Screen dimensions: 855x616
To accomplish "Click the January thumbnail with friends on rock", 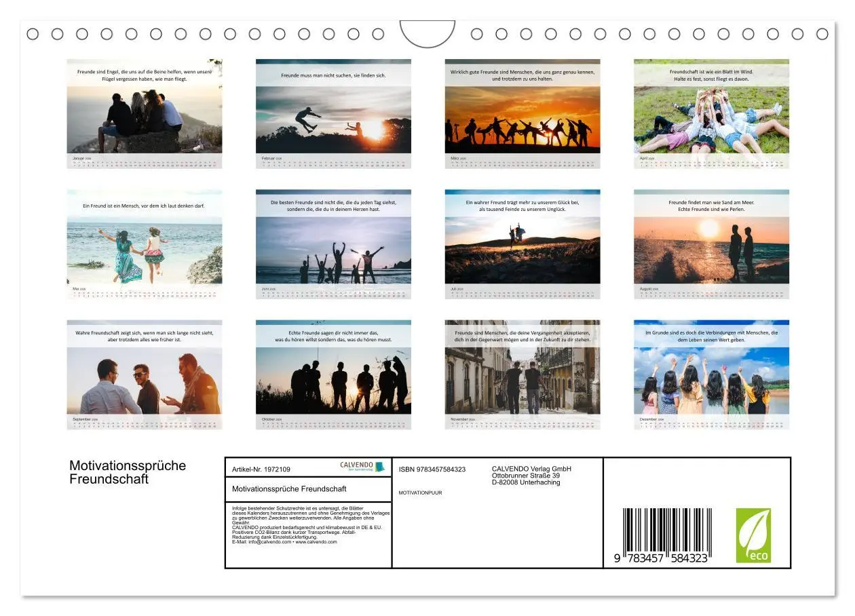I will 144,113.
